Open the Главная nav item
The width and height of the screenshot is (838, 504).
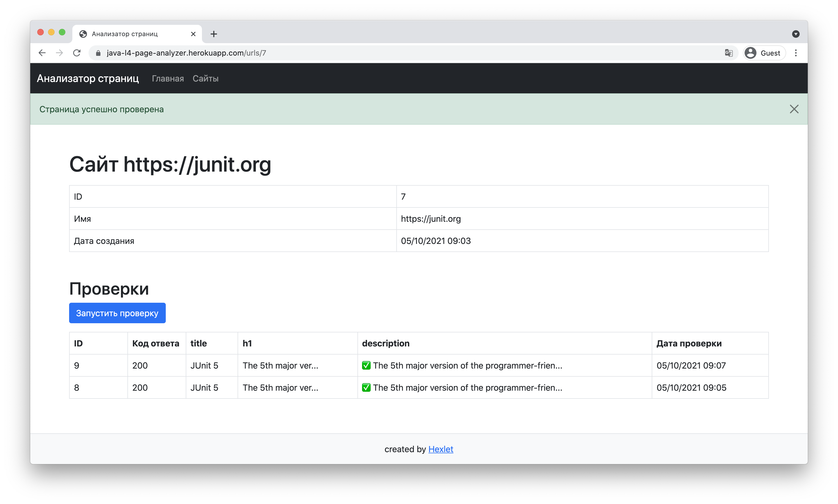point(168,79)
